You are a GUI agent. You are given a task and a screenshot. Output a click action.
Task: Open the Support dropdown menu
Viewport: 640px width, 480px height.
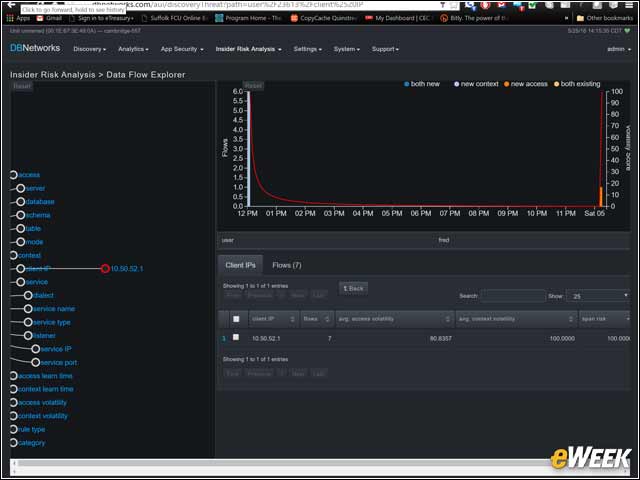(385, 49)
